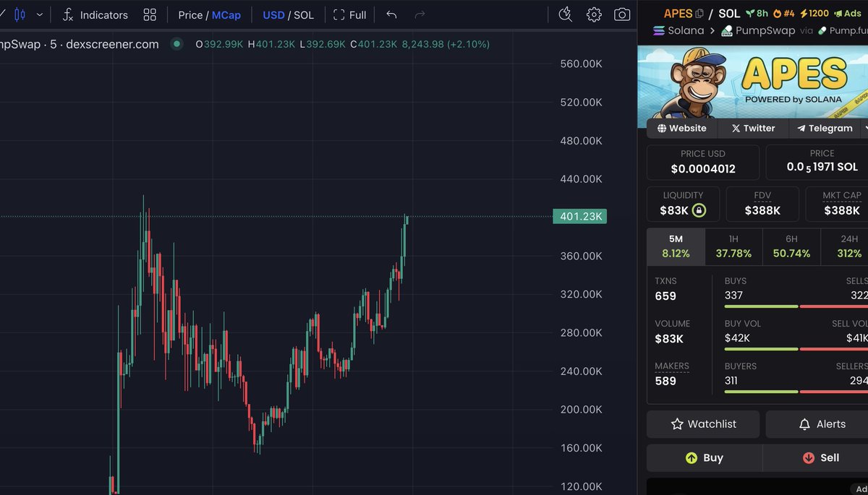Select the 6H timeframe tab
The width and height of the screenshot is (868, 495).
[791, 246]
